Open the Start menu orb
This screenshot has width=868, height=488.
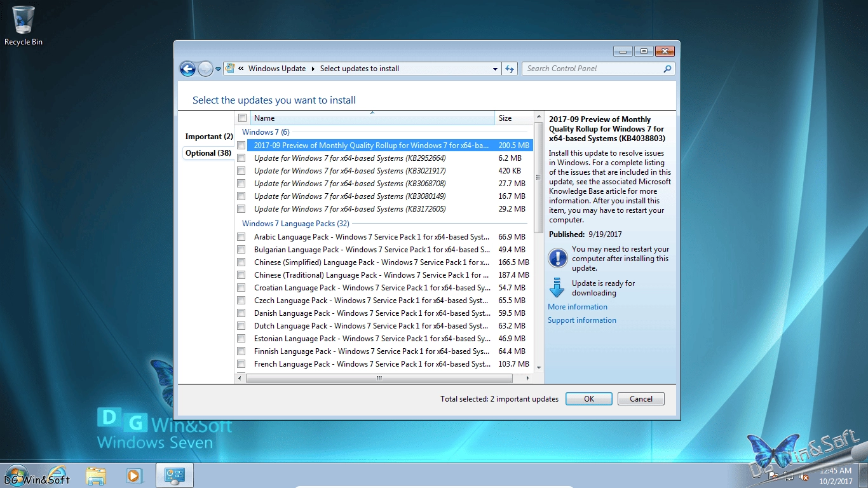click(x=17, y=475)
